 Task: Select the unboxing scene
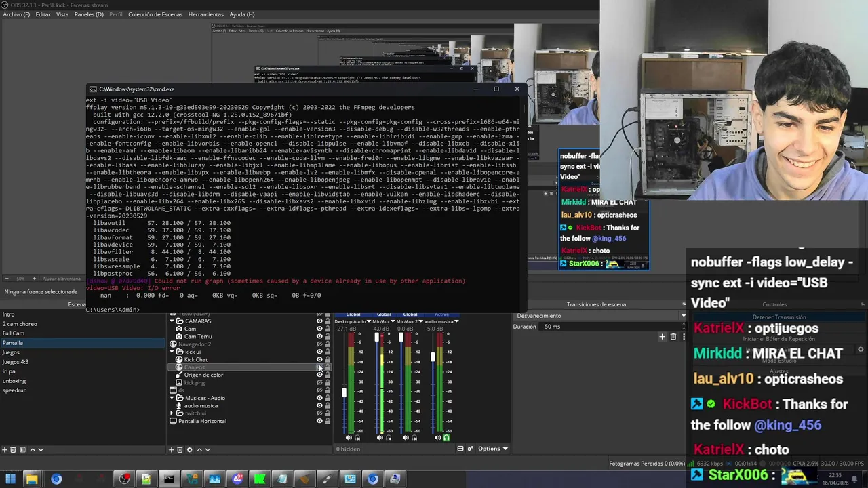tap(83, 381)
